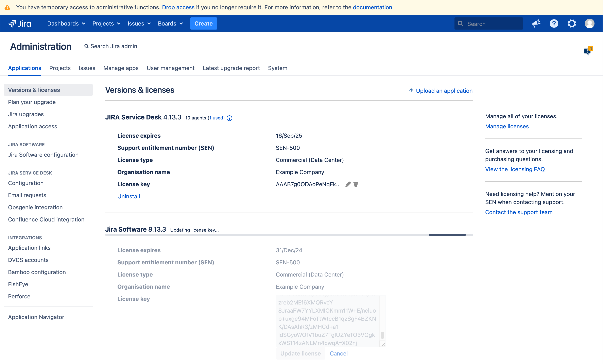Viewport: 603px width, 364px height.
Task: Edit the Service Desk license key
Action: (x=348, y=184)
